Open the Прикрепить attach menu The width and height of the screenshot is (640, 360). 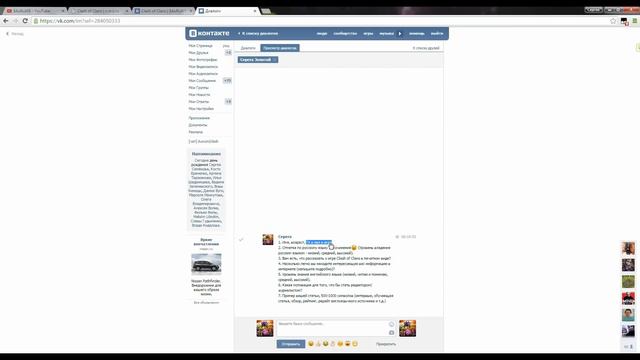(x=386, y=344)
